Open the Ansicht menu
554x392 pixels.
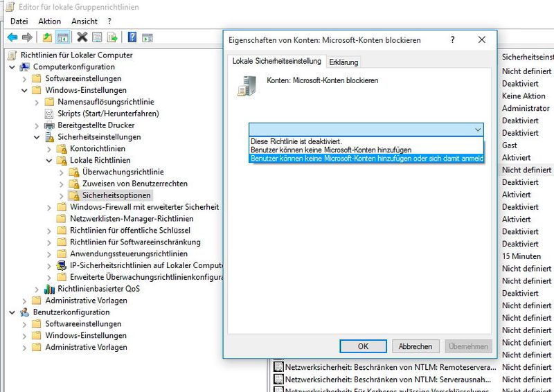(84, 21)
